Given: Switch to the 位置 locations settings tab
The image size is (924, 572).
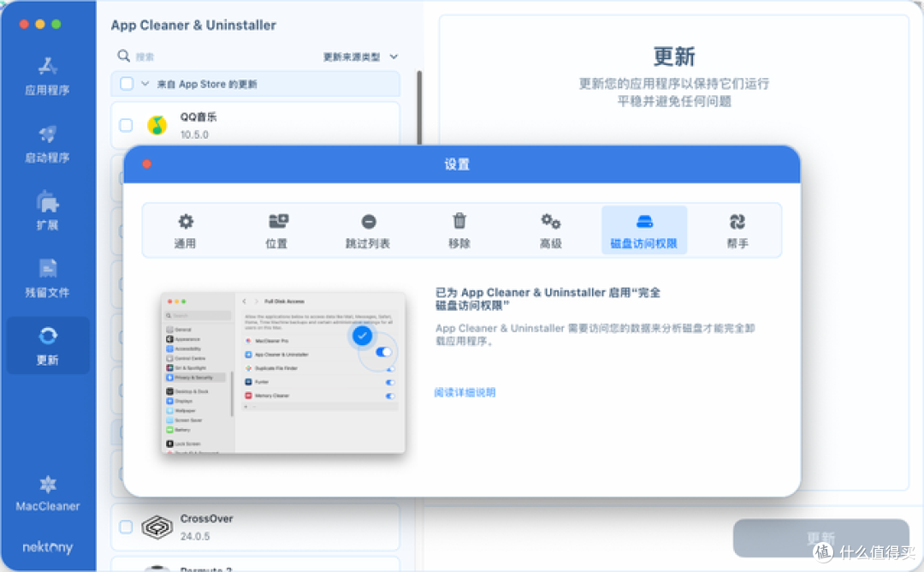Looking at the screenshot, I should pyautogui.click(x=277, y=230).
